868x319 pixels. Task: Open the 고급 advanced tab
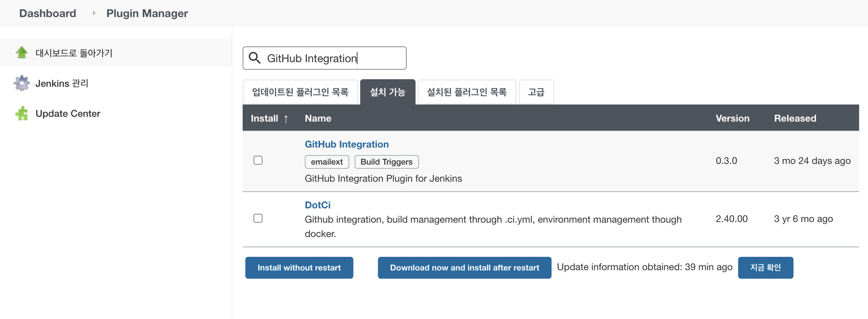pos(536,92)
